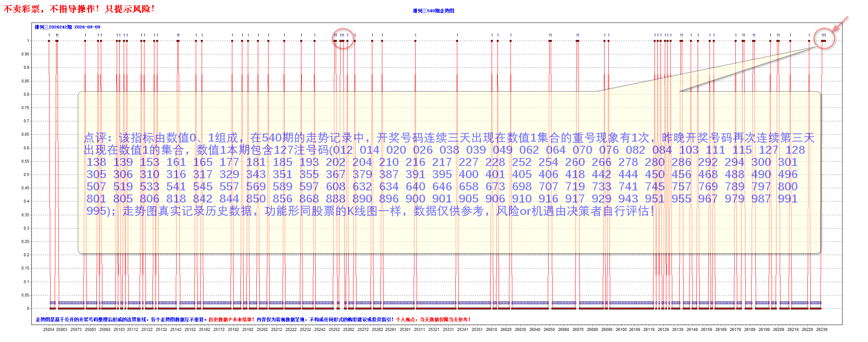Click number 991 in the commentary list
The height and width of the screenshot is (342, 868).
pyautogui.click(x=788, y=199)
